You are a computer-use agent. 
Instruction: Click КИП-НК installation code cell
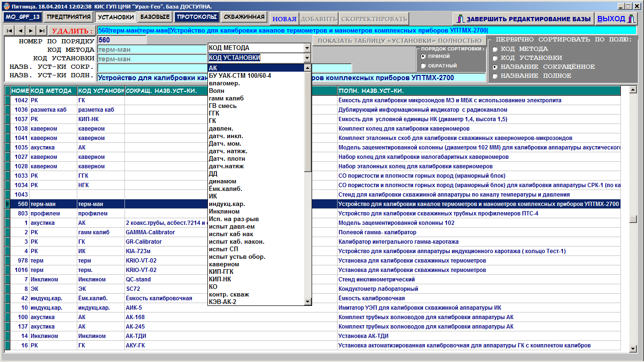point(101,119)
